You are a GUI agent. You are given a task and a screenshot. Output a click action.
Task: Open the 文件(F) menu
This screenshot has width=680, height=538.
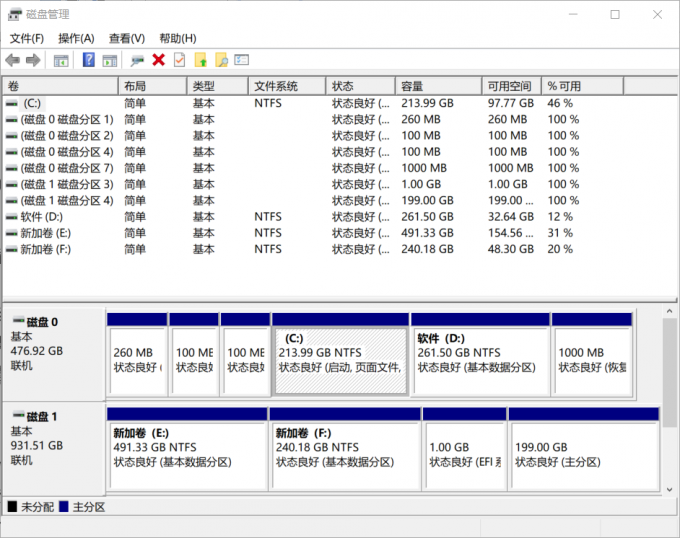(x=27, y=39)
